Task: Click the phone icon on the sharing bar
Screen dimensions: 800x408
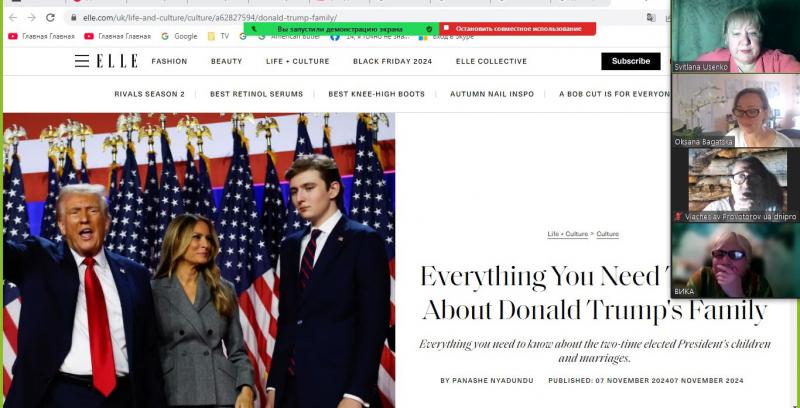Action: pyautogui.click(x=254, y=29)
